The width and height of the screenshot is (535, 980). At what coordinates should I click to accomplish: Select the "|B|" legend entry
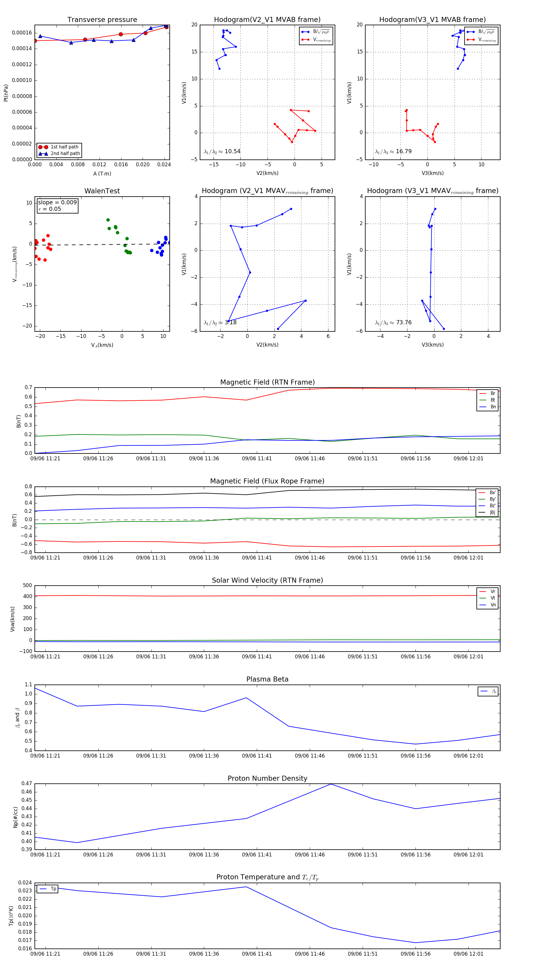(487, 513)
